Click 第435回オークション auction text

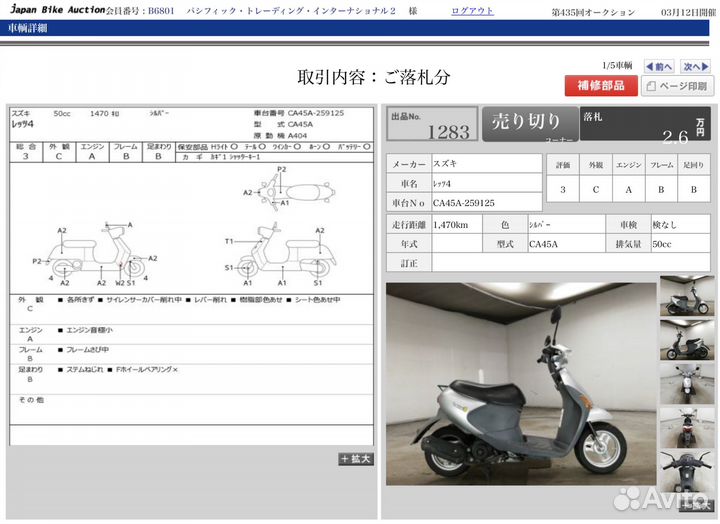pyautogui.click(x=593, y=12)
